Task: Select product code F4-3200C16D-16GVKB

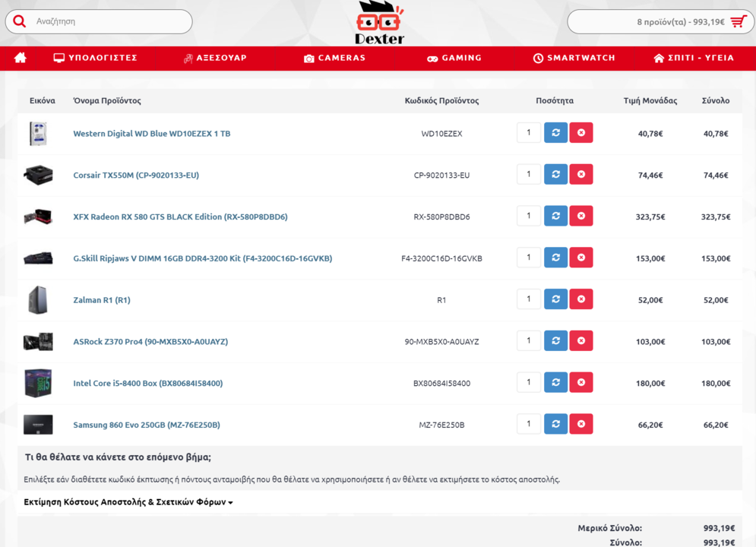Action: 441,258
